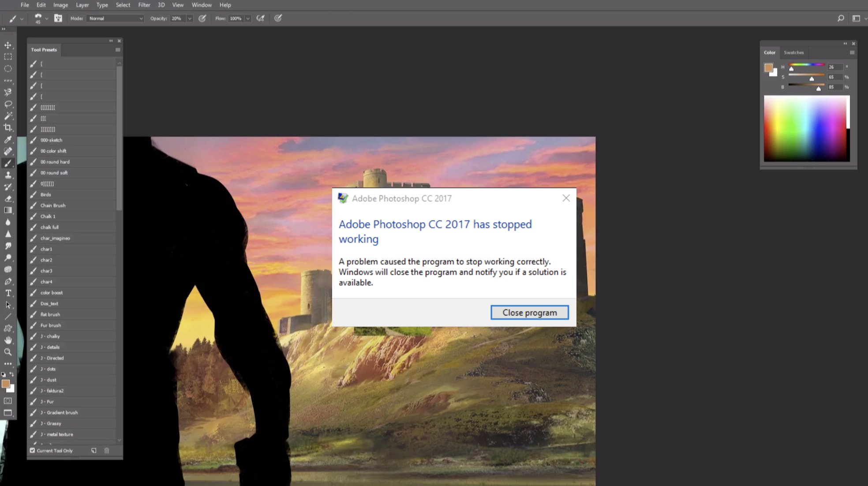
Task: Uncheck Current Tool Only checkbox
Action: click(33, 450)
